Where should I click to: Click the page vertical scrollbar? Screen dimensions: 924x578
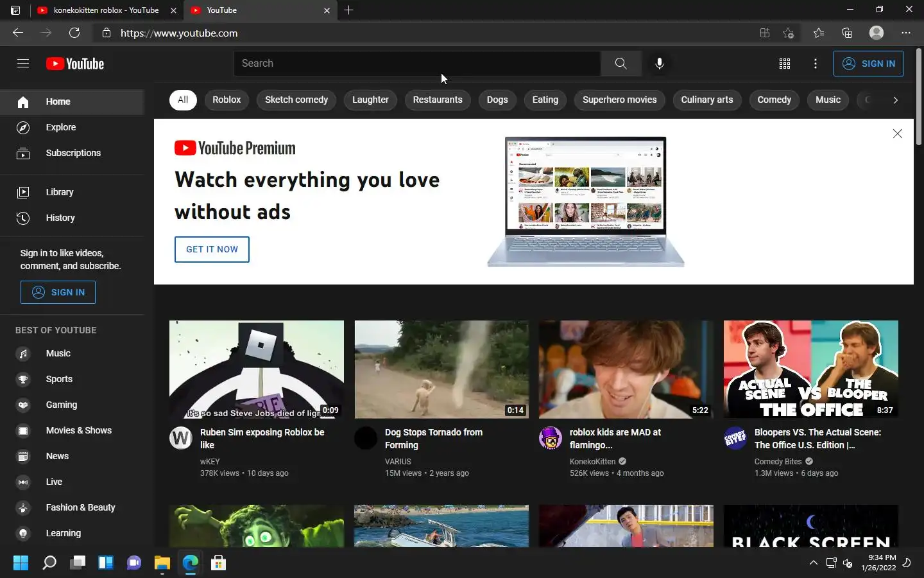click(x=919, y=96)
